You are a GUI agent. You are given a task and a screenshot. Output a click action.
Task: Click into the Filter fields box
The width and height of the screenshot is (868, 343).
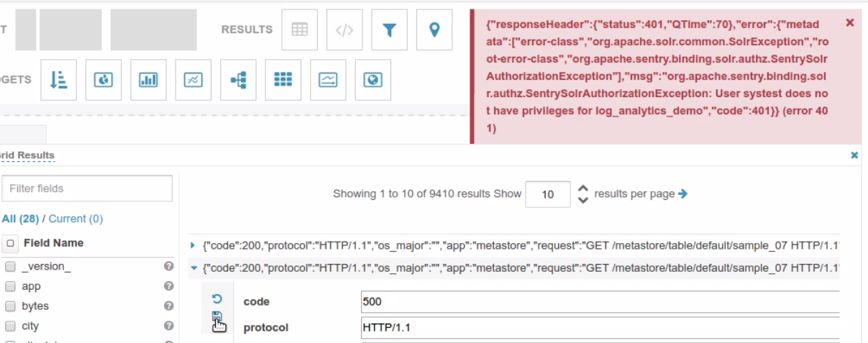[x=87, y=188]
